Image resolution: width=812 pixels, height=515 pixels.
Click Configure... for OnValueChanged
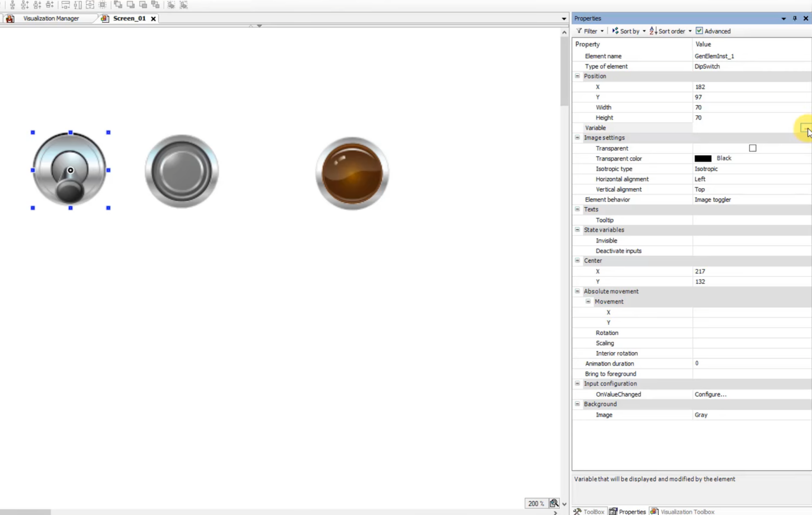(x=710, y=395)
